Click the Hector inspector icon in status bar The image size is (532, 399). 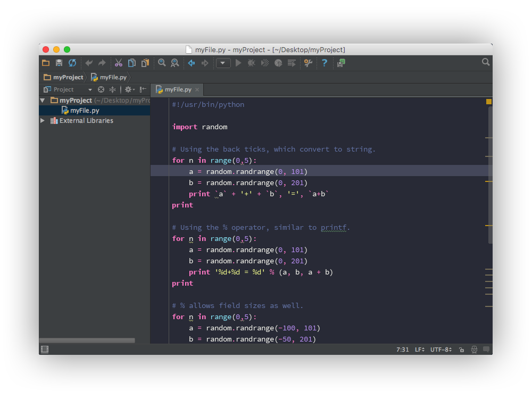pyautogui.click(x=474, y=350)
